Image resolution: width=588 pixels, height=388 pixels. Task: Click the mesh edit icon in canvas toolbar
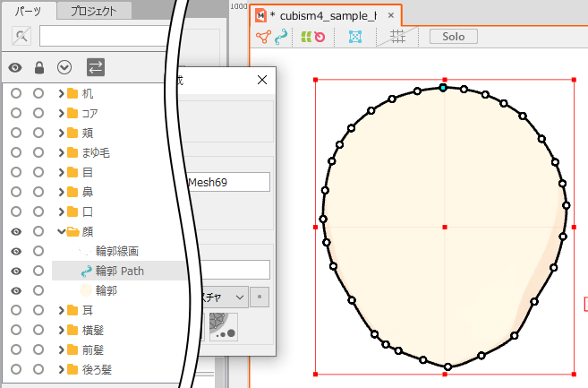[264, 37]
